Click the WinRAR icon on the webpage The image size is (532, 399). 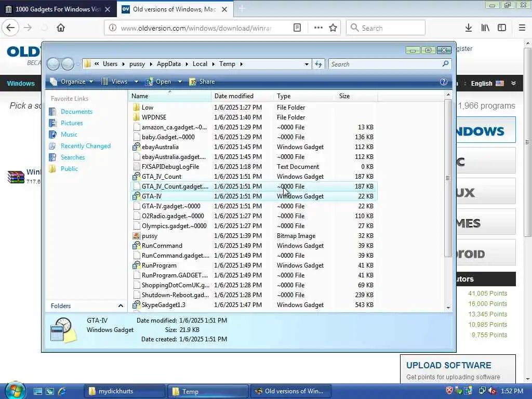click(16, 177)
